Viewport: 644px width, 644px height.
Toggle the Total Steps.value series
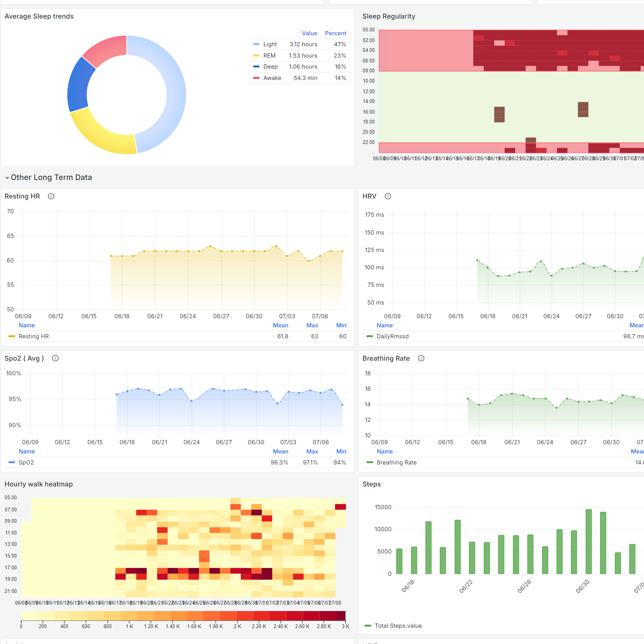(398, 625)
